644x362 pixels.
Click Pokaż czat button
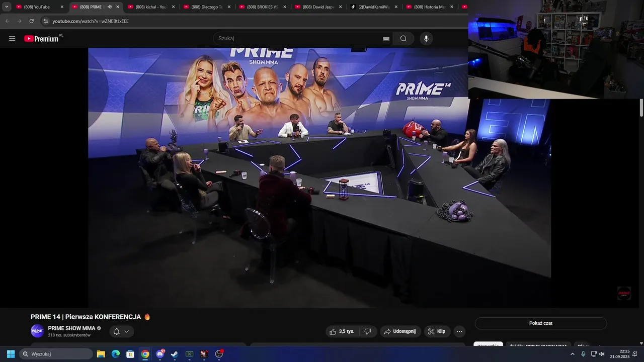[541, 323]
